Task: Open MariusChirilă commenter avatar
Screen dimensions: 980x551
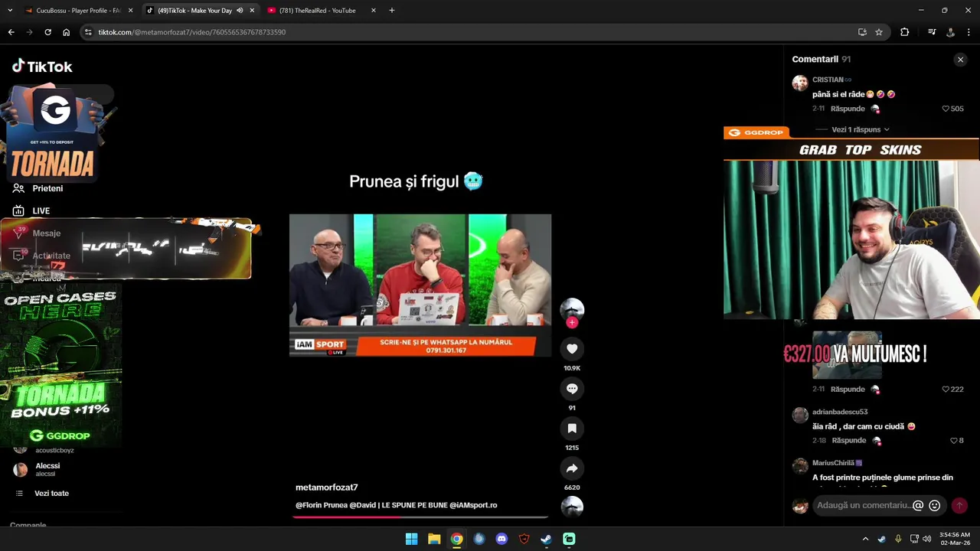Action: 800,466
